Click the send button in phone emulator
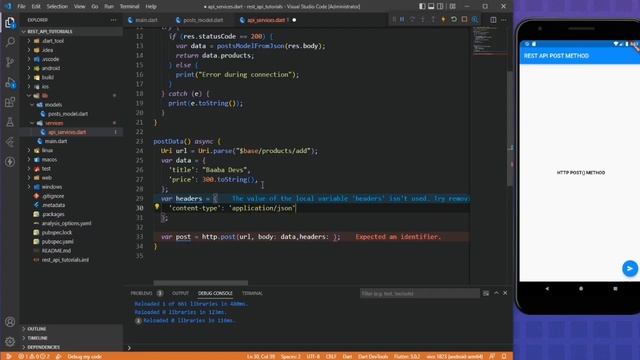Viewport: 640px width, 360px height. 630,268
